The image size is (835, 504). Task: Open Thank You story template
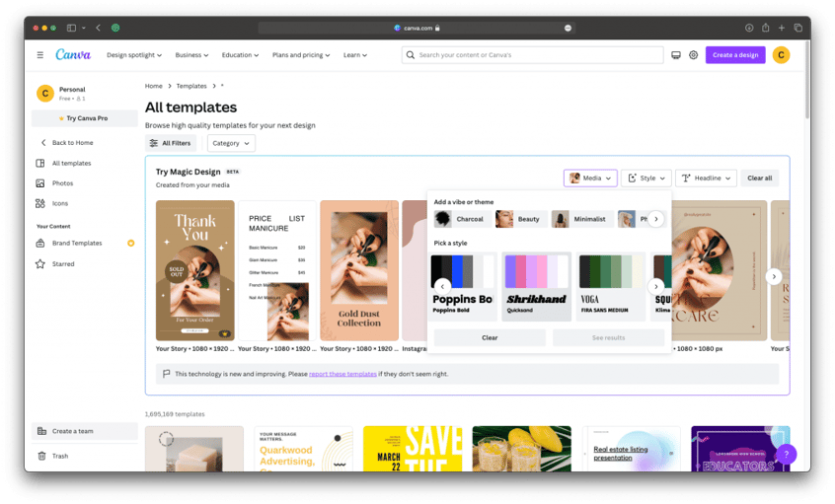point(194,270)
